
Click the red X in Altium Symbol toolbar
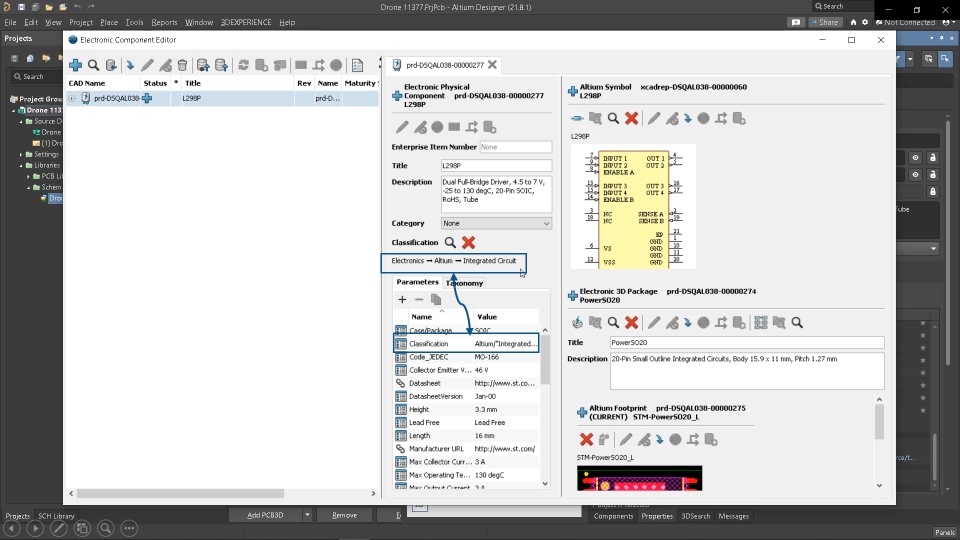[631, 118]
